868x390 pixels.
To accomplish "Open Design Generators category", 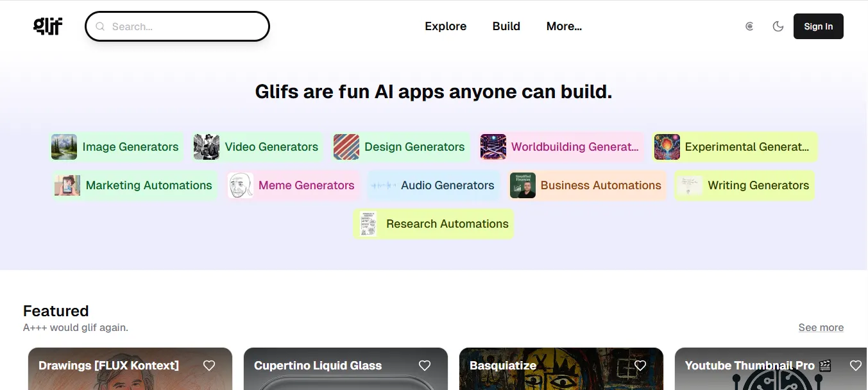I will tap(401, 147).
